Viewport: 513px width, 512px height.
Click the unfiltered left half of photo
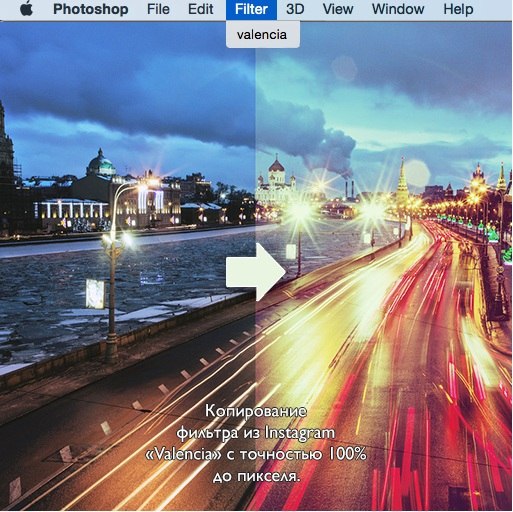click(128, 266)
